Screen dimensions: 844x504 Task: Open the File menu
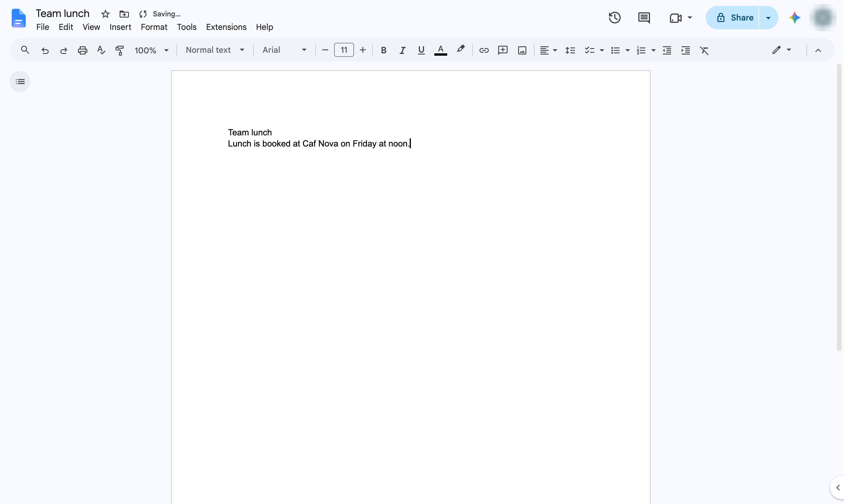[43, 27]
